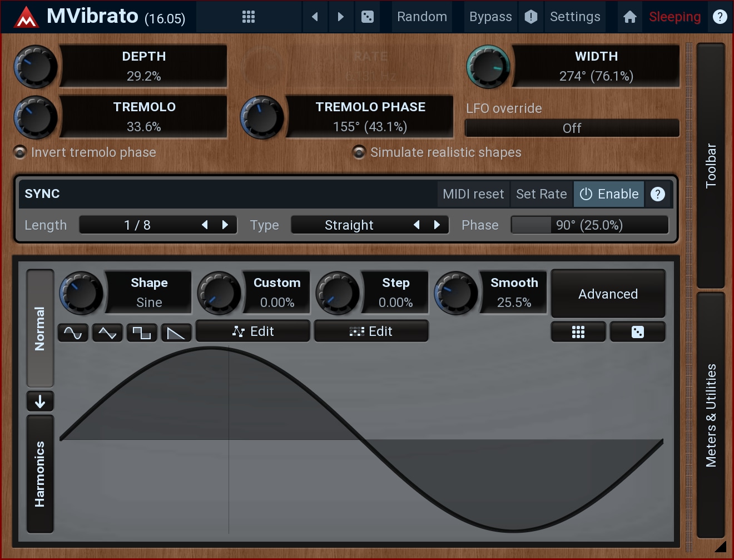Viewport: 734px width, 560px height.
Task: Select next sync Length value
Action: point(225,225)
